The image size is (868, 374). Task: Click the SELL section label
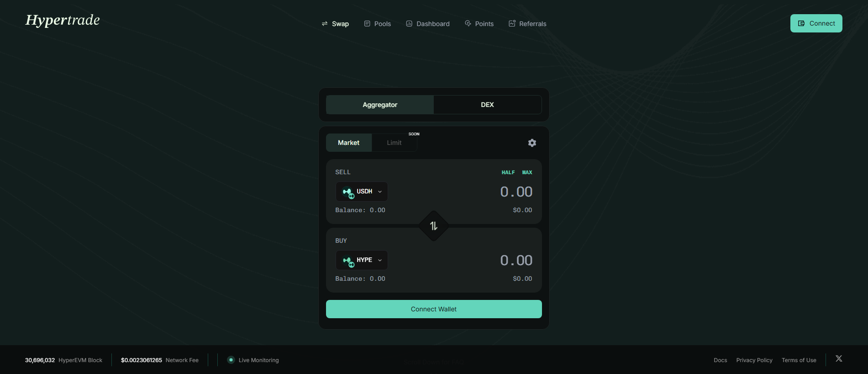pos(343,172)
